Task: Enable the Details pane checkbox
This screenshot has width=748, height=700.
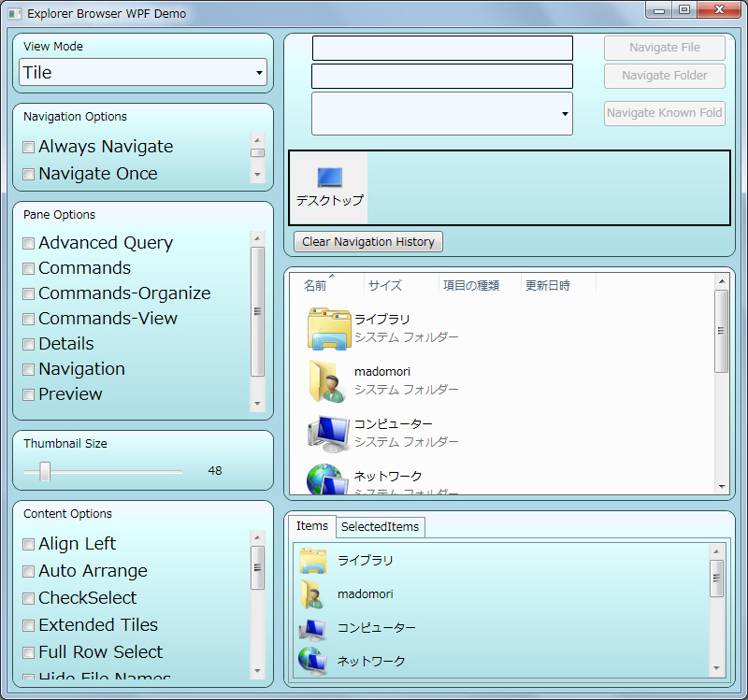Action: click(29, 344)
